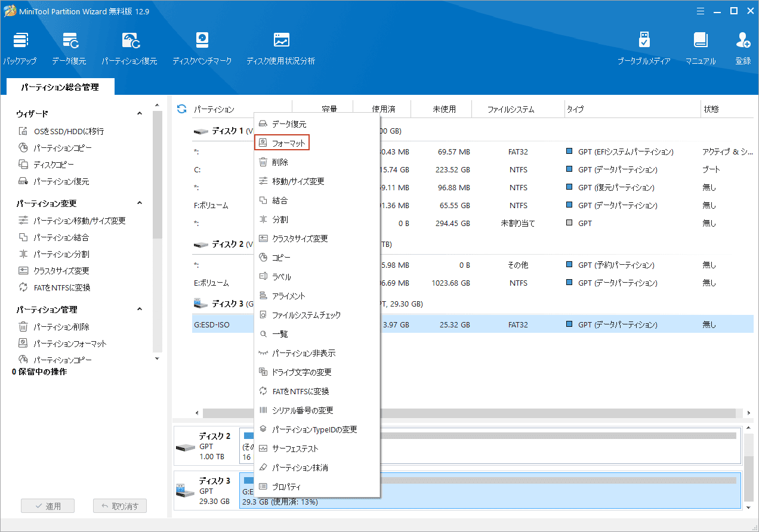Click the 取り消す button
The height and width of the screenshot is (532, 759).
pos(120,506)
